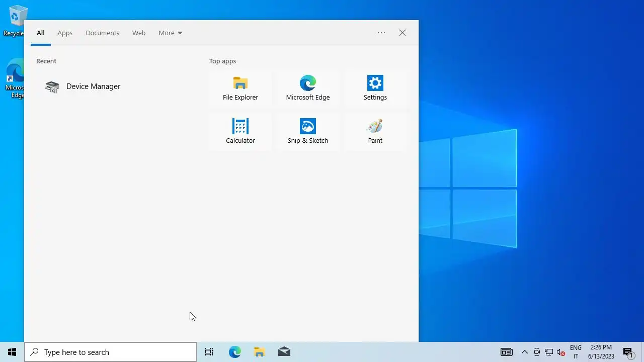Open News and interests taskbar icon
This screenshot has height=362, width=644.
click(507, 352)
